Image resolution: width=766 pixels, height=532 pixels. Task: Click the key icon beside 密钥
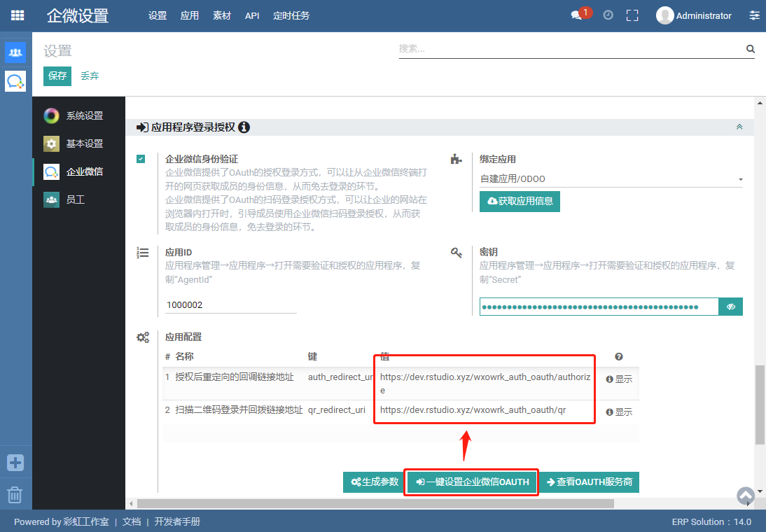pyautogui.click(x=456, y=253)
